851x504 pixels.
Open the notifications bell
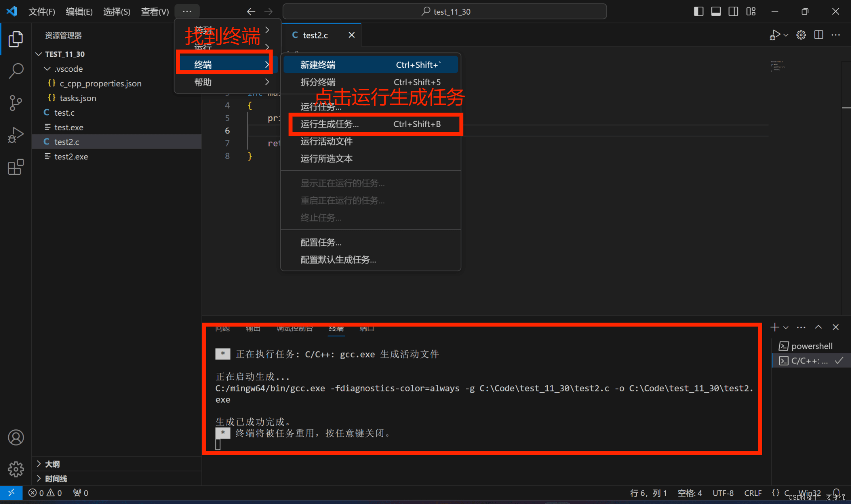tap(836, 492)
